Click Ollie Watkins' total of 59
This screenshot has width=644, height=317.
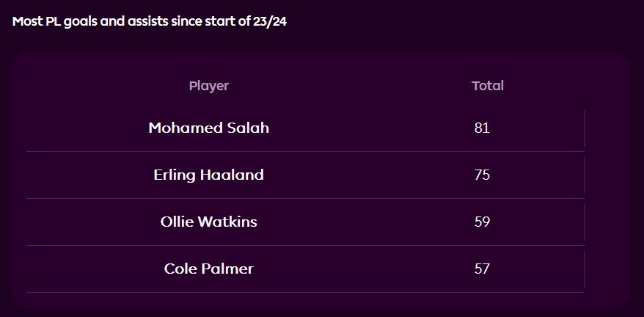click(482, 222)
